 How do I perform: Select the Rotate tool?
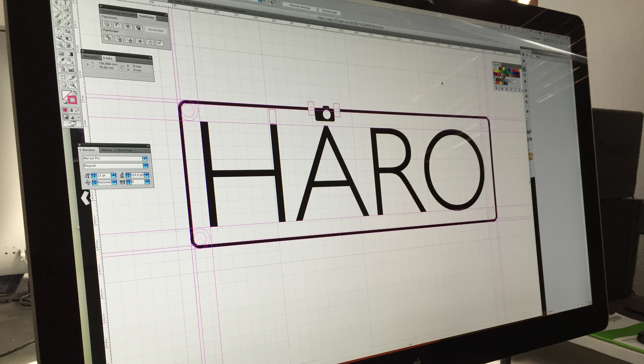click(x=59, y=31)
